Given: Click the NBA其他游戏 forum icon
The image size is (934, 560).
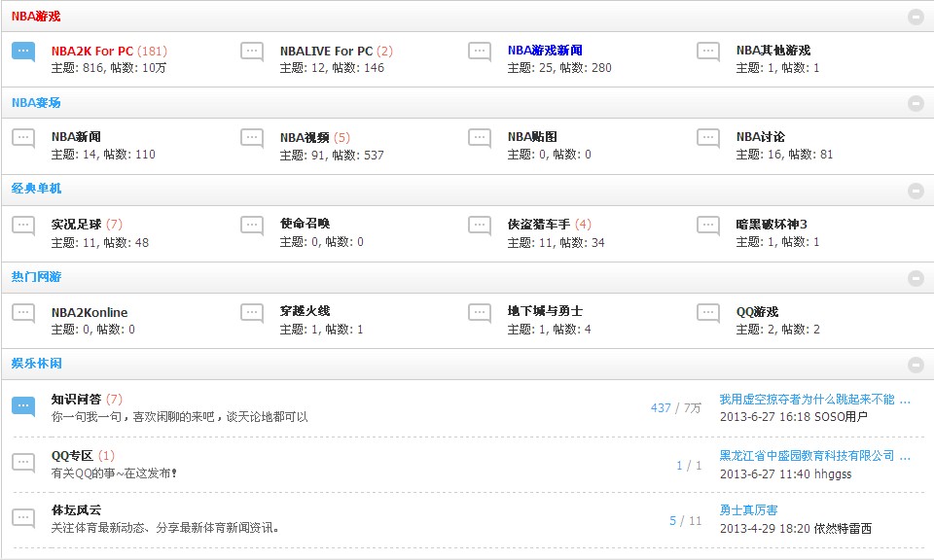Looking at the screenshot, I should click(708, 52).
